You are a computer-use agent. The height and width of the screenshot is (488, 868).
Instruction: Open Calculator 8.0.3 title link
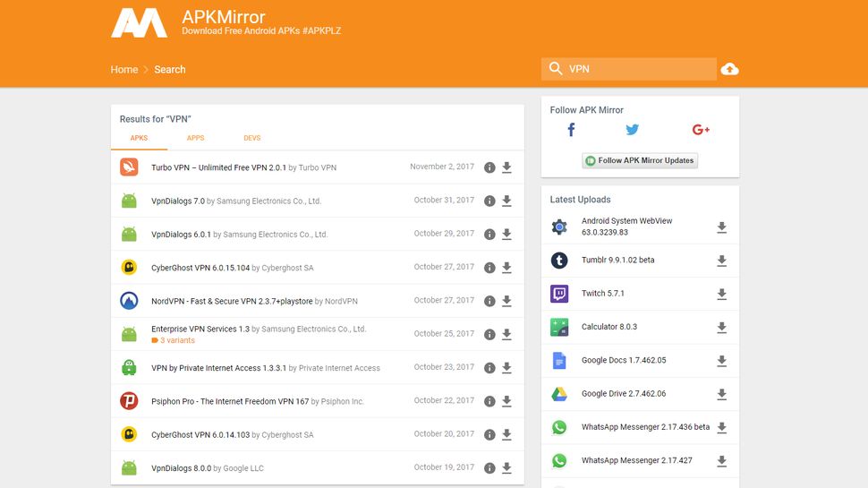click(x=608, y=327)
